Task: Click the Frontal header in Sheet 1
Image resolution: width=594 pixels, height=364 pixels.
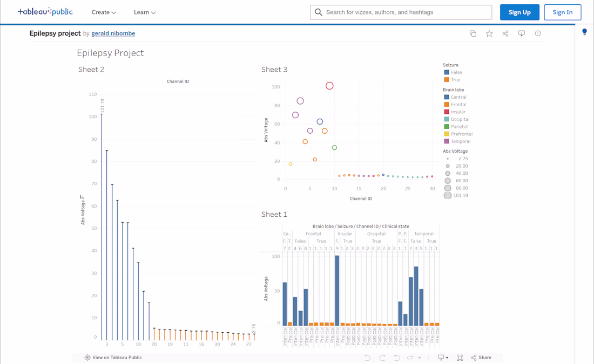Action: click(x=313, y=234)
